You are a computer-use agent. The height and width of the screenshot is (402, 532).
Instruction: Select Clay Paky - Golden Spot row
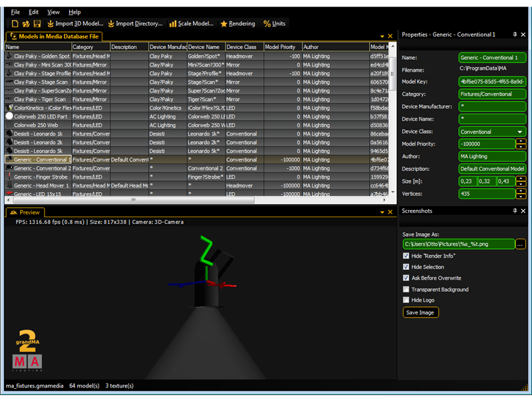tap(197, 56)
